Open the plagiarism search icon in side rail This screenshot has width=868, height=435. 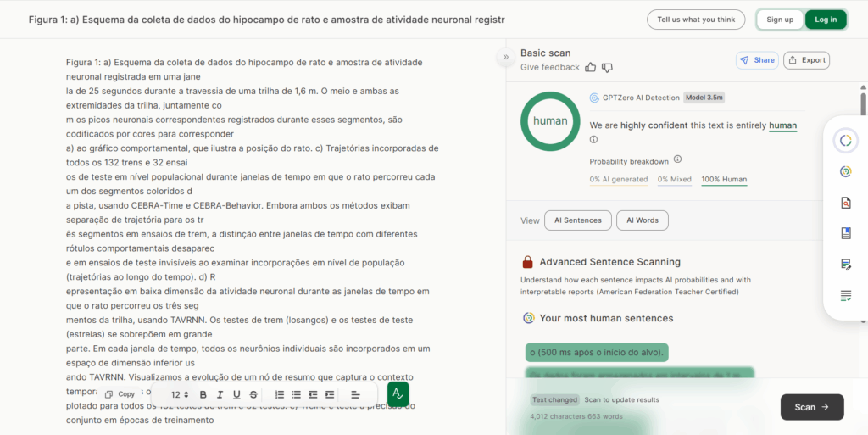pyautogui.click(x=845, y=203)
